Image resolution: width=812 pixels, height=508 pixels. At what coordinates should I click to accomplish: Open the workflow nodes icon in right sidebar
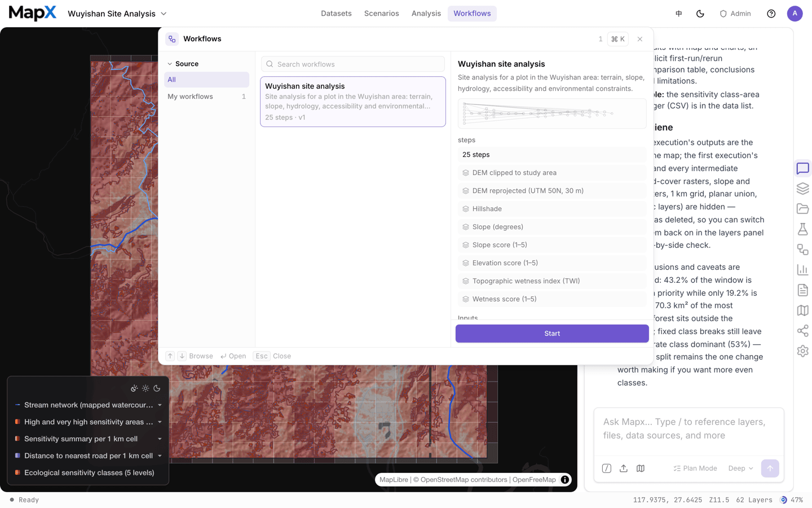coord(802,249)
